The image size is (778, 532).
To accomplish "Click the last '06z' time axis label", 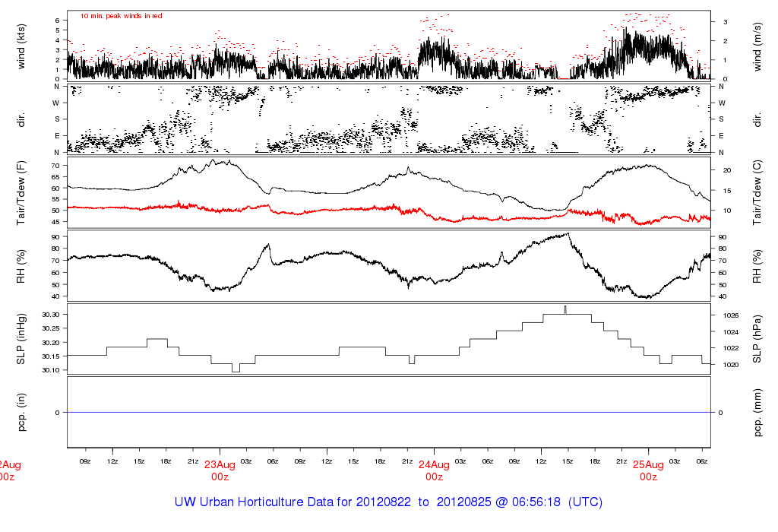I will (702, 461).
